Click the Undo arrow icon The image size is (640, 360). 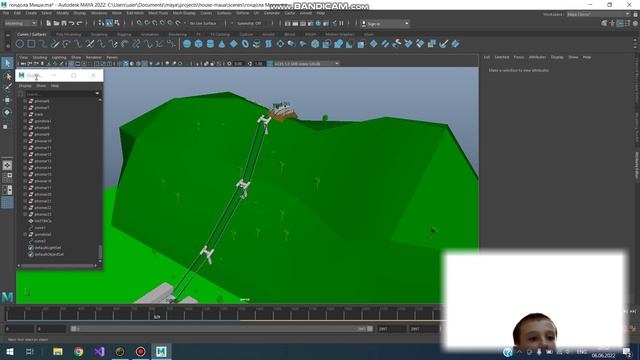[72, 23]
